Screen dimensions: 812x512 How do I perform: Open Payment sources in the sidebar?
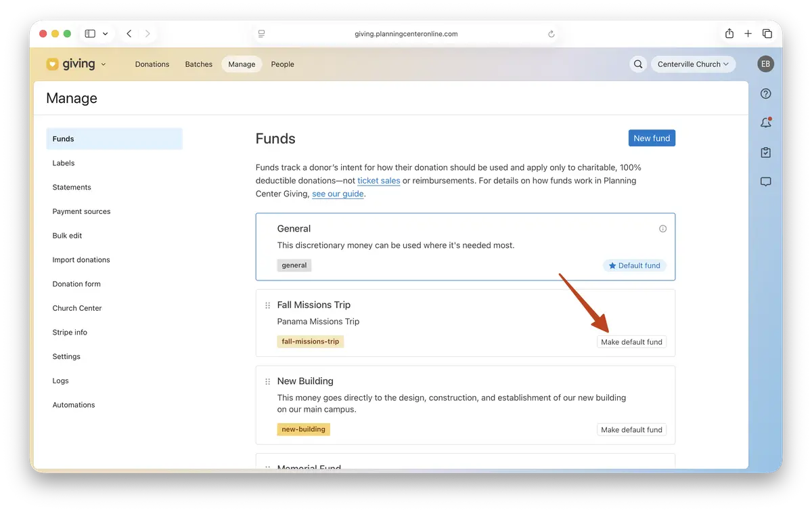(x=114, y=211)
